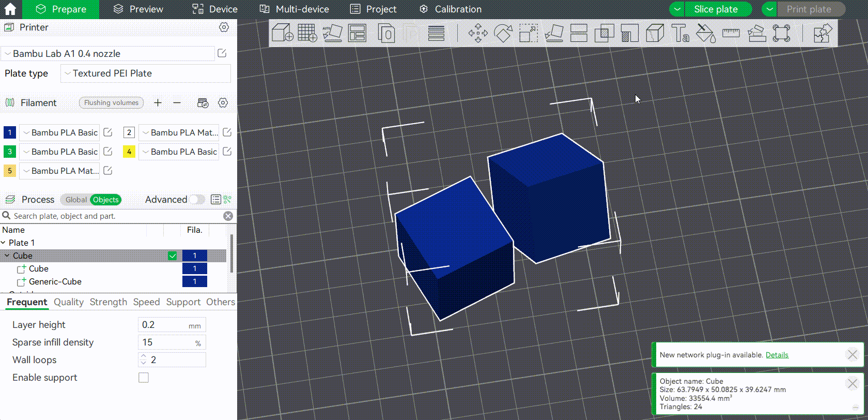
Task: Edit the Bambu Lab A1 printer preset
Action: [222, 53]
